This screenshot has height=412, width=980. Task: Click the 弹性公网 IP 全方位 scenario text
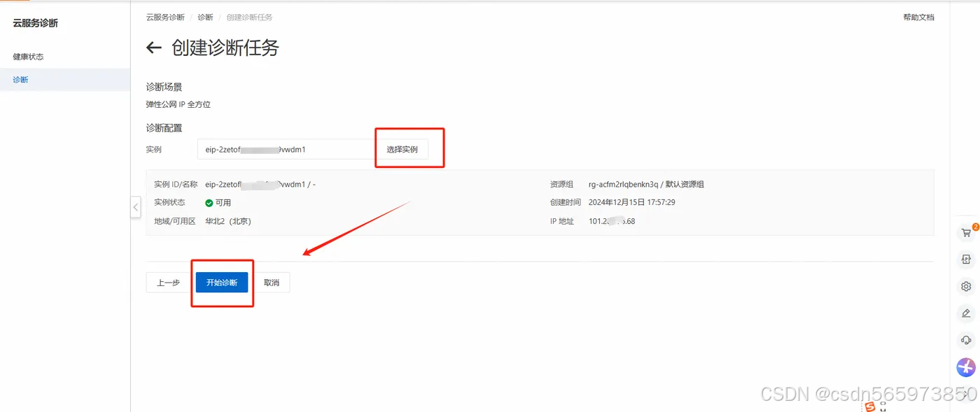(x=178, y=104)
